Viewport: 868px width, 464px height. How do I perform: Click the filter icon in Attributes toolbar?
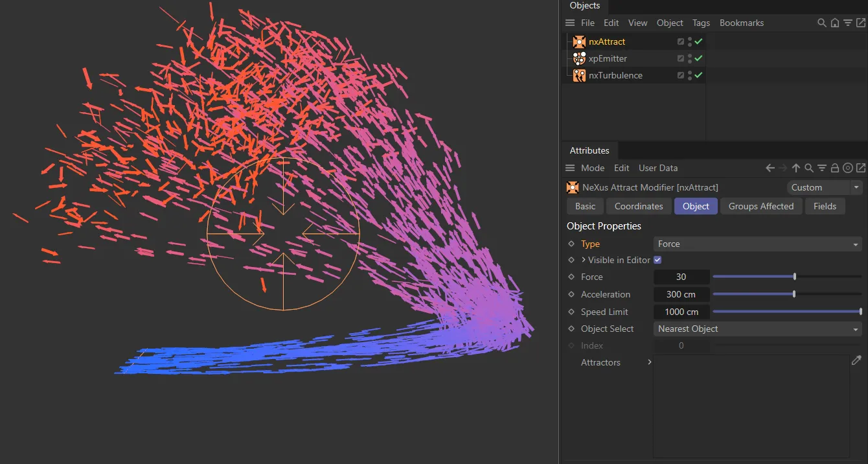coord(822,168)
